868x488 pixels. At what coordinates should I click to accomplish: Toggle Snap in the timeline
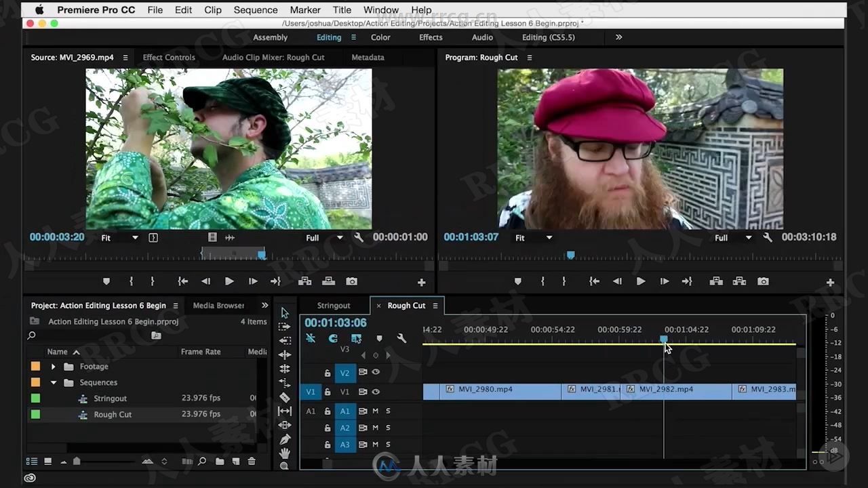pos(333,338)
